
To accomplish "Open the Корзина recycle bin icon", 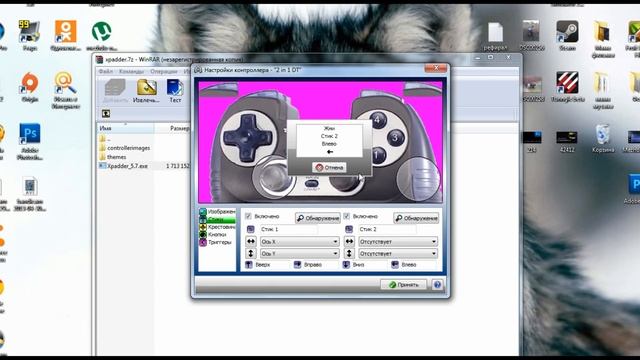I will 603,138.
